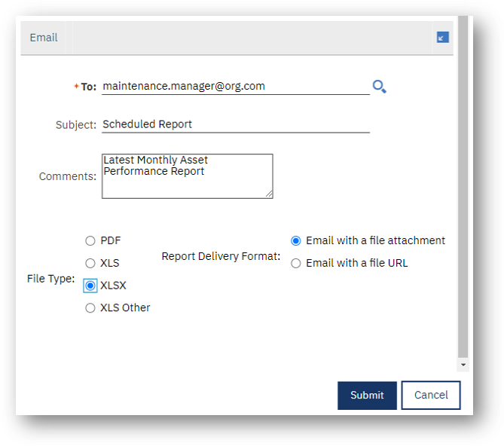Viewport: 504px width, 446px height.
Task: Click the Subject input field
Action: pyautogui.click(x=236, y=124)
